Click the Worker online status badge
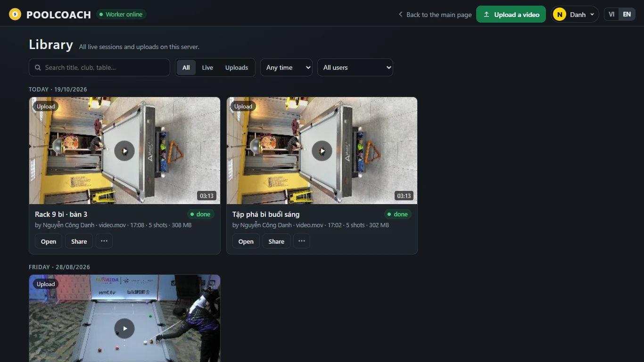This screenshot has height=362, width=644. 121,14
